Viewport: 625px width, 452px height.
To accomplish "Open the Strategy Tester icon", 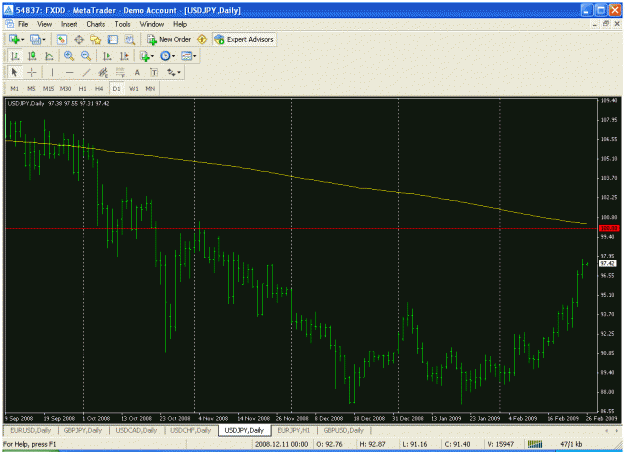I will pos(130,39).
